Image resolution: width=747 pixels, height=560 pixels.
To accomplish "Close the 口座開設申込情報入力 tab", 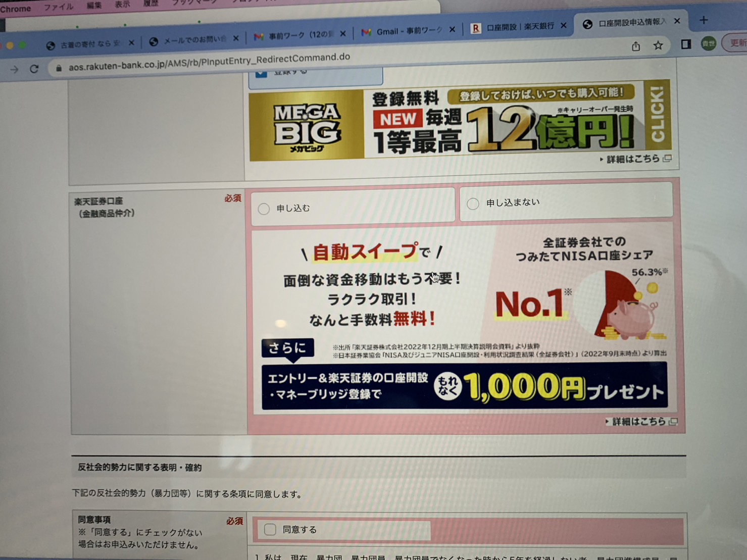I will pyautogui.click(x=677, y=21).
